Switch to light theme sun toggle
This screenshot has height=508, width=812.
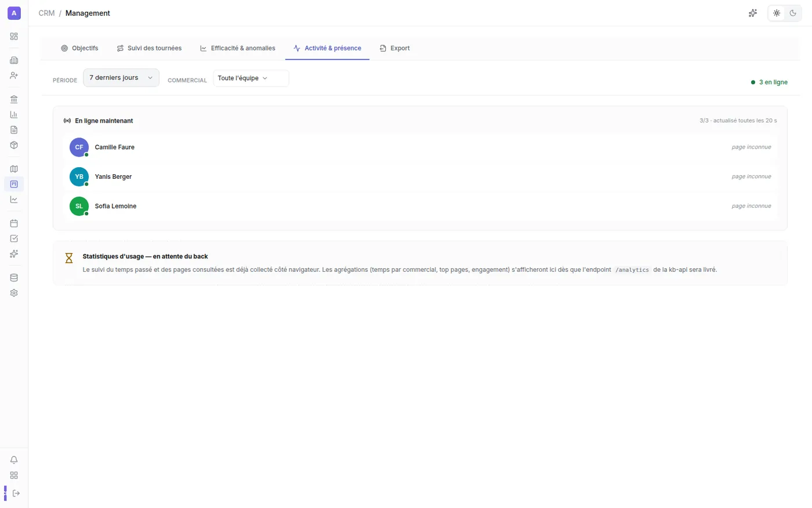(777, 13)
